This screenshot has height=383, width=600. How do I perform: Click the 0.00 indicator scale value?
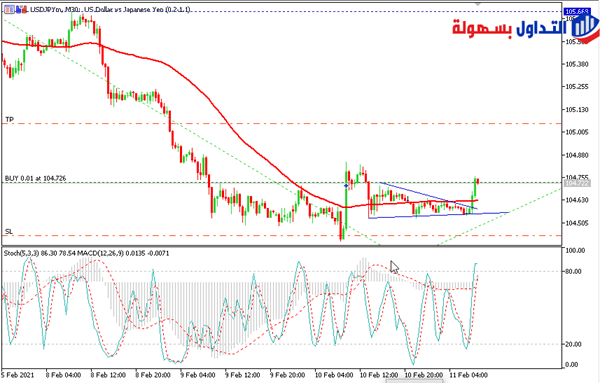[572, 365]
